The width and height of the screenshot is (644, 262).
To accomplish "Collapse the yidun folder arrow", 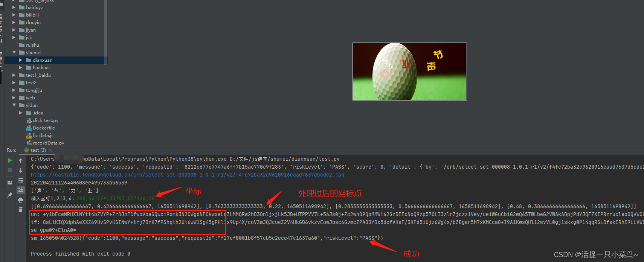I will (x=14, y=105).
